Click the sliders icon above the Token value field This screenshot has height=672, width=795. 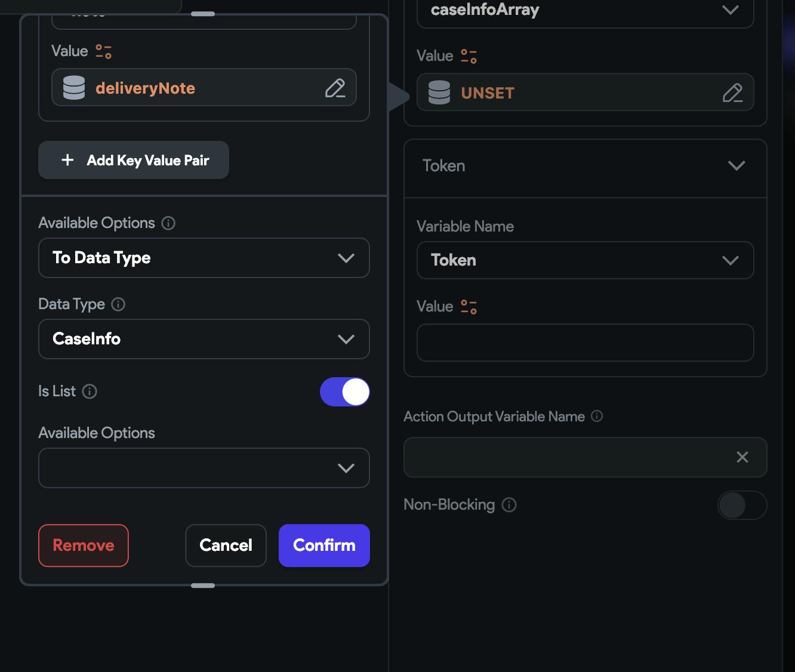tap(469, 307)
